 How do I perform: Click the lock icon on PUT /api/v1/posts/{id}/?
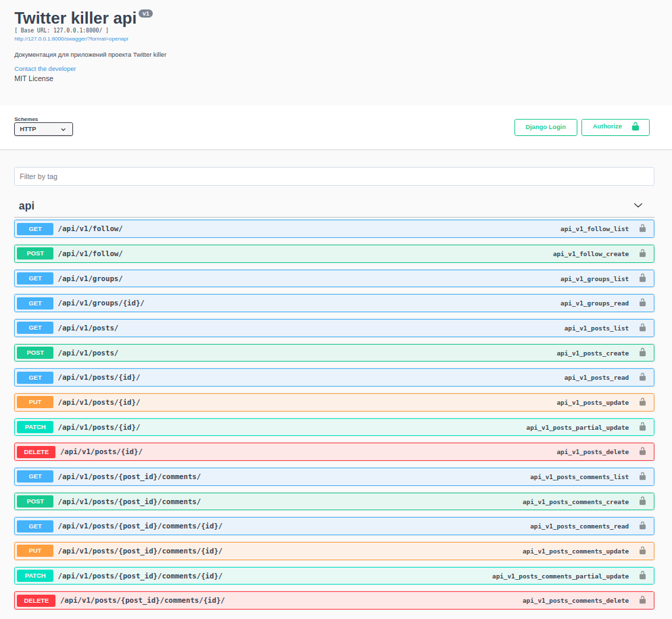tap(642, 402)
